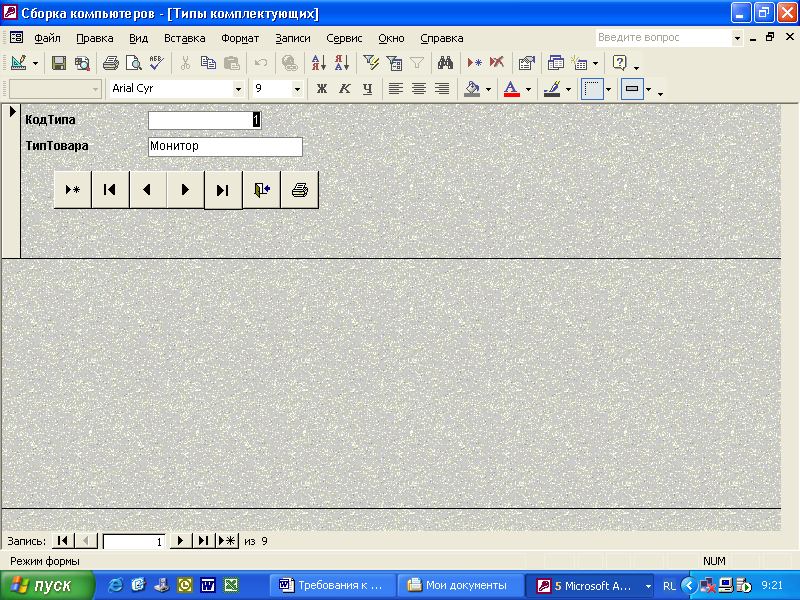This screenshot has height=600, width=800.
Task: Sort records descending
Action: pos(342,63)
